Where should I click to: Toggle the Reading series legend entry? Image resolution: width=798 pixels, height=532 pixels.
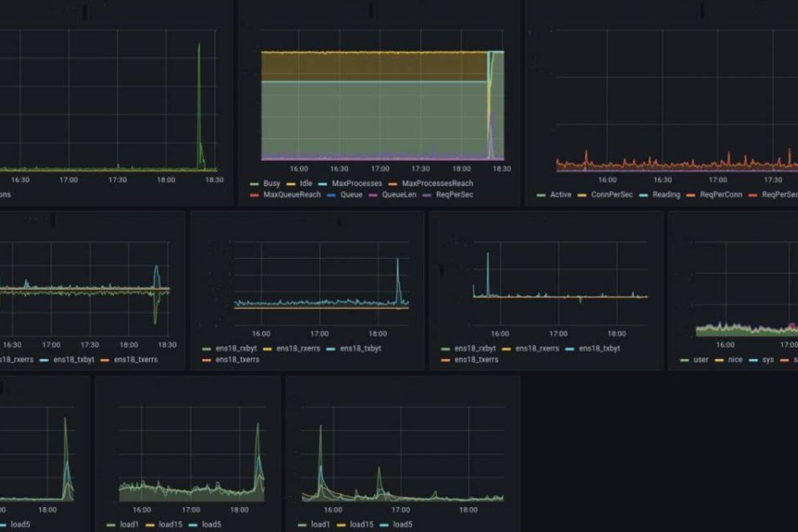point(666,195)
